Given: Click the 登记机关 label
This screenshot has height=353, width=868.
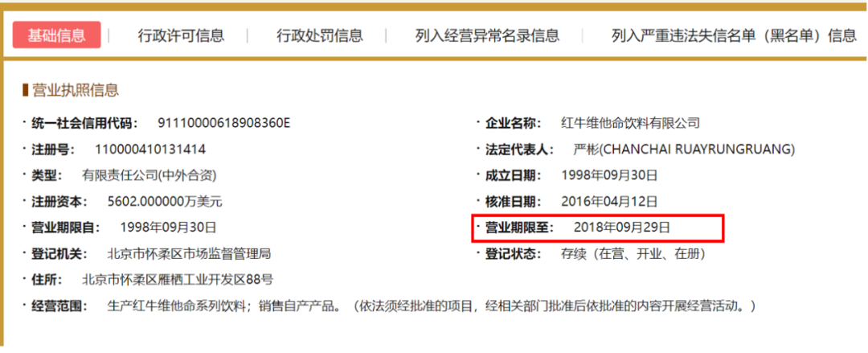Looking at the screenshot, I should point(60,254).
